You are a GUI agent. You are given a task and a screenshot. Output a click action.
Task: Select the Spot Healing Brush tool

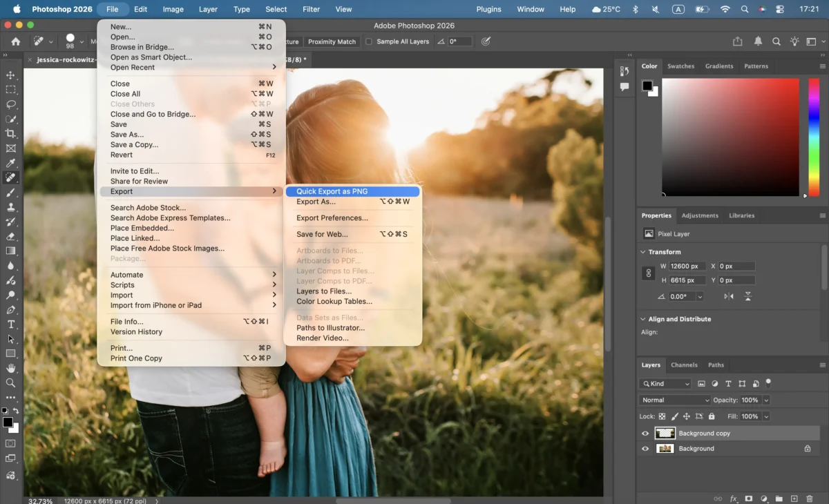10,177
